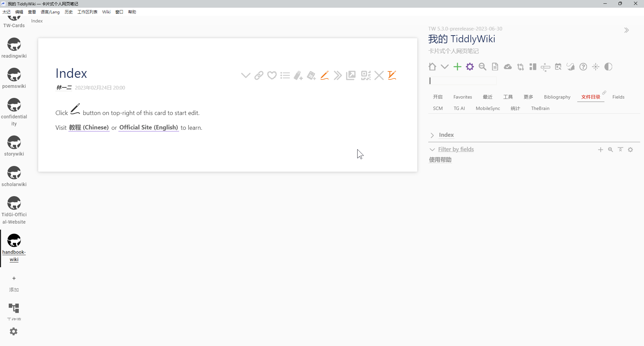Create a new tiddler tagged with Index
644x346 pixels.
point(298,75)
